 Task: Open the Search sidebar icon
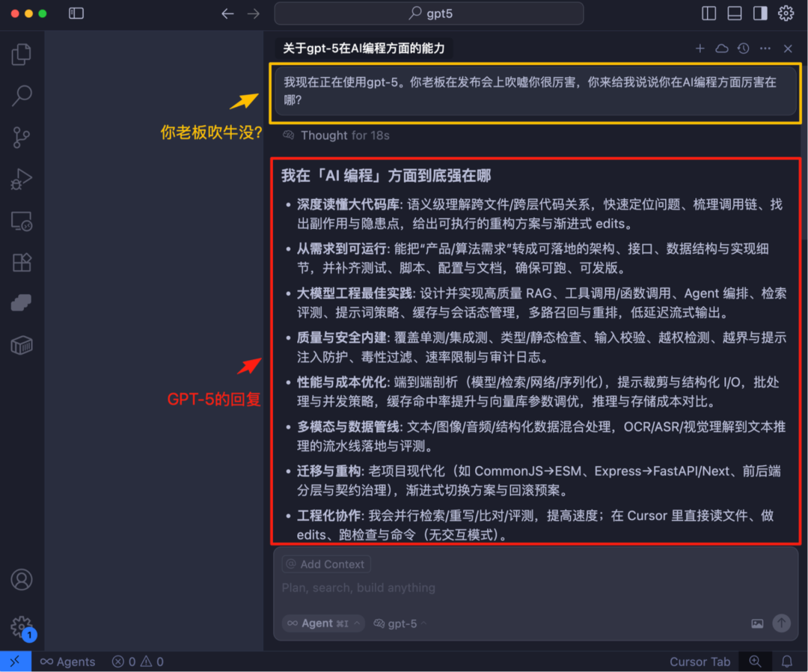(x=21, y=95)
